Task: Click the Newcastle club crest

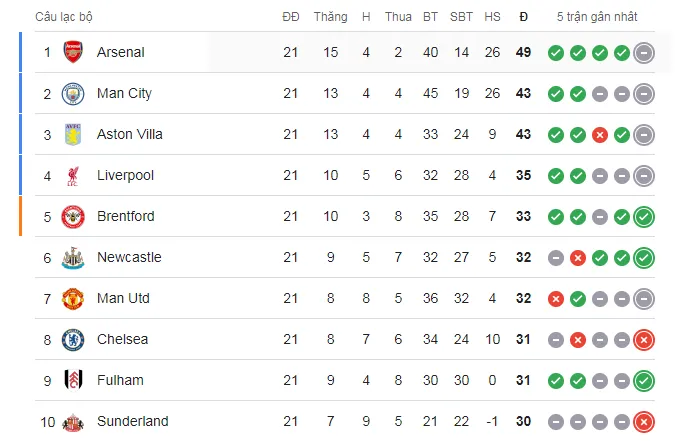Action: pyautogui.click(x=73, y=257)
